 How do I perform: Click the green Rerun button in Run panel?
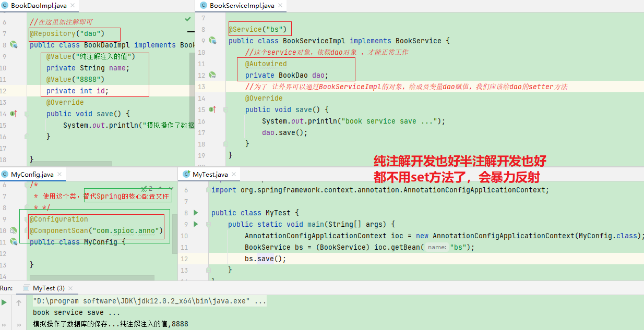(x=4, y=302)
